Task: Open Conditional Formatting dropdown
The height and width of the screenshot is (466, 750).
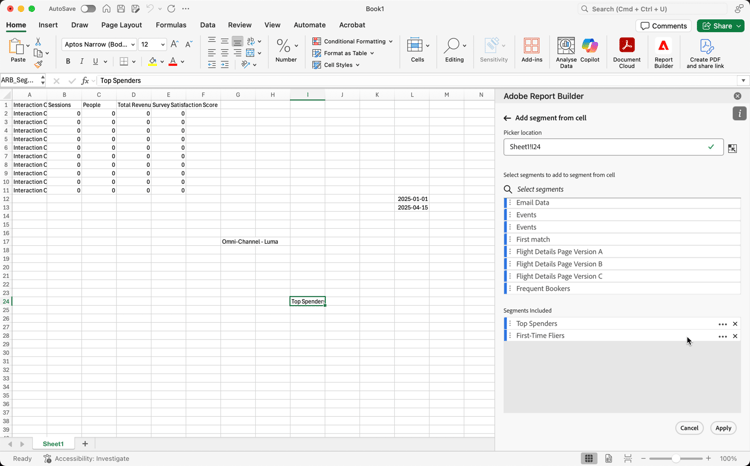Action: (x=353, y=41)
